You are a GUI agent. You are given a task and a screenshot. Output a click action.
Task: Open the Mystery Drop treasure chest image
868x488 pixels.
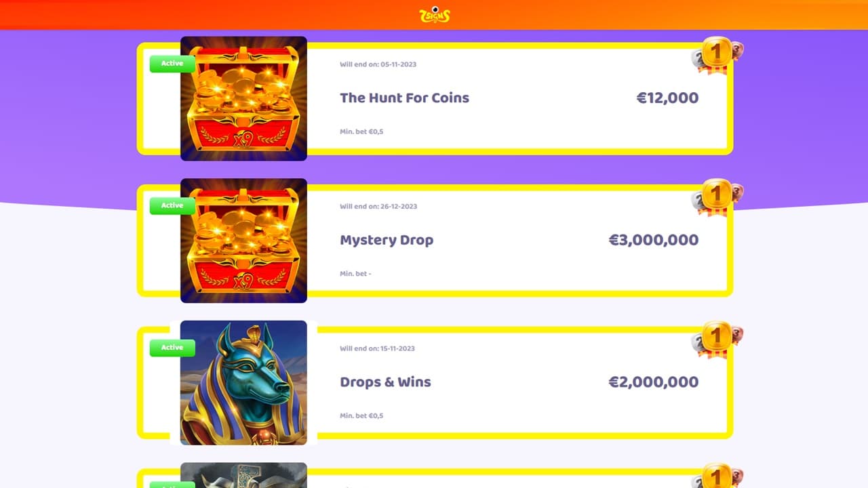click(x=243, y=241)
